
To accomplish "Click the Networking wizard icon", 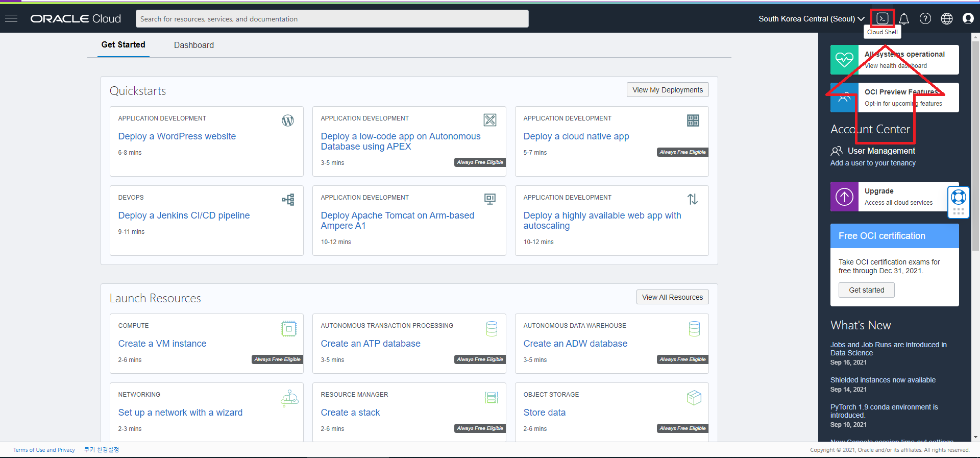I will tap(289, 398).
